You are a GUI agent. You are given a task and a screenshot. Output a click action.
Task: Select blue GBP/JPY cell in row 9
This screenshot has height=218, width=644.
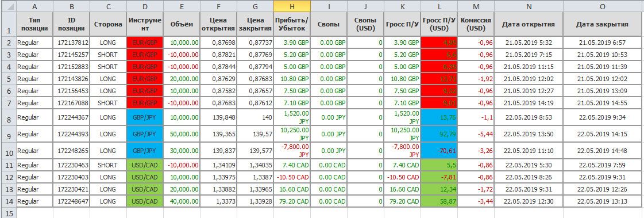145,134
